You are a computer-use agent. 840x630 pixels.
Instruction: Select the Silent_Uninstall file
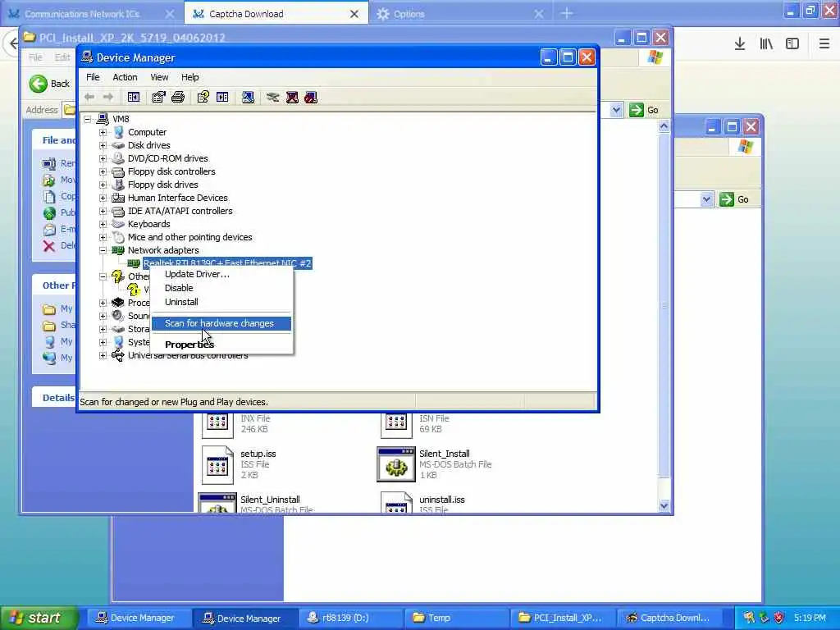270,500
